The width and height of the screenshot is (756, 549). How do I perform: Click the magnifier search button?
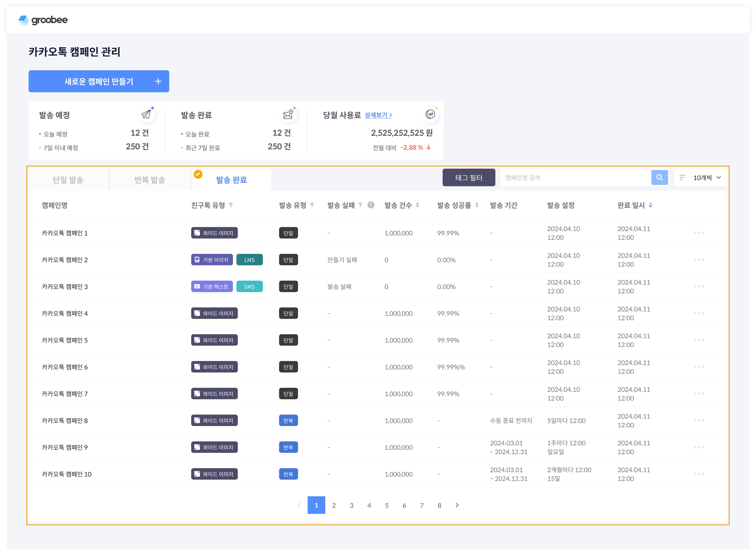[x=659, y=177]
